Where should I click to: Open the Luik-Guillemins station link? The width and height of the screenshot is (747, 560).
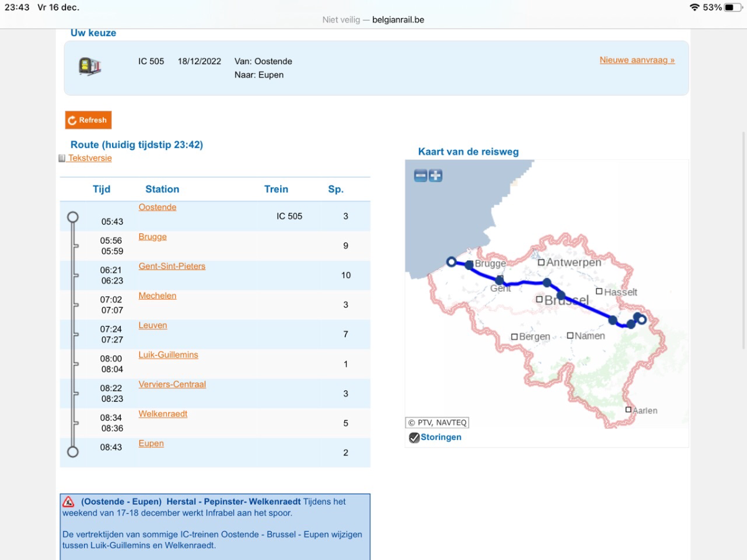(168, 355)
